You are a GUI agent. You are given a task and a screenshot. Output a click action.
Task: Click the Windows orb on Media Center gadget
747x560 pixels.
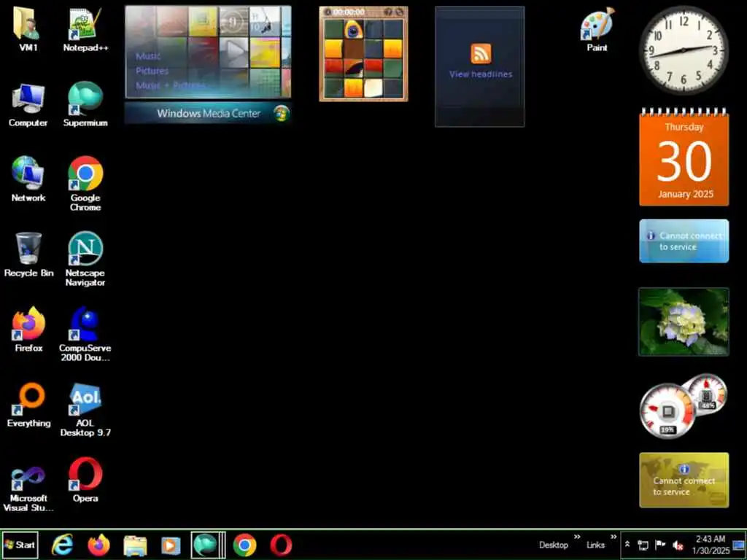[x=282, y=113]
